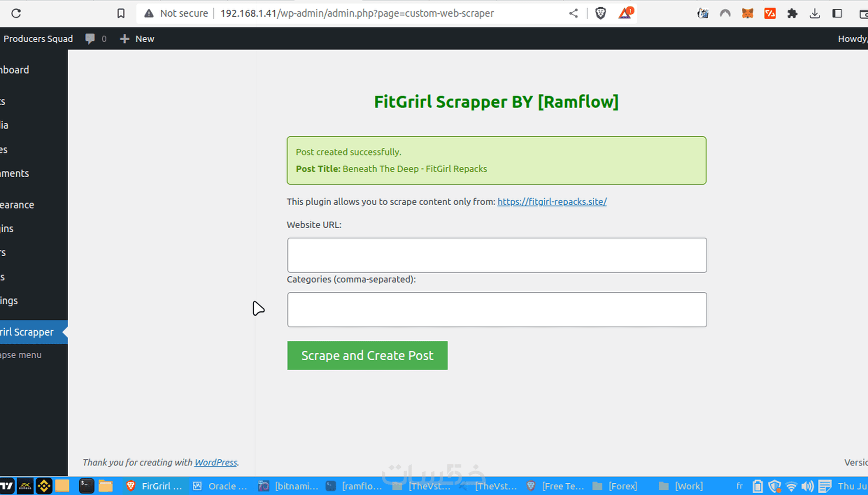Image resolution: width=868 pixels, height=495 pixels.
Task: Click Beneath The Deep post title text
Action: pyautogui.click(x=415, y=169)
